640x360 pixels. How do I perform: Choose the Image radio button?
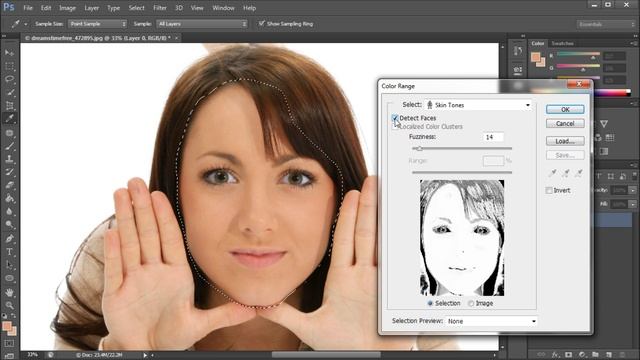point(471,303)
